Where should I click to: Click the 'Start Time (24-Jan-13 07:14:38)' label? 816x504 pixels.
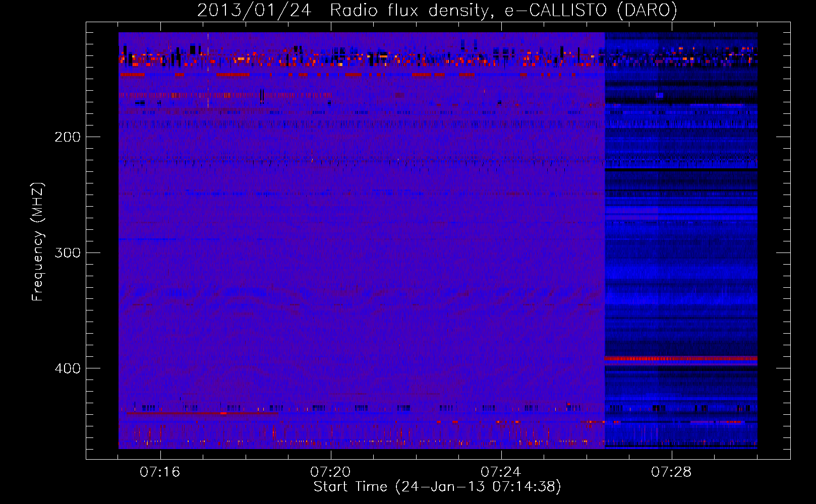(437, 487)
